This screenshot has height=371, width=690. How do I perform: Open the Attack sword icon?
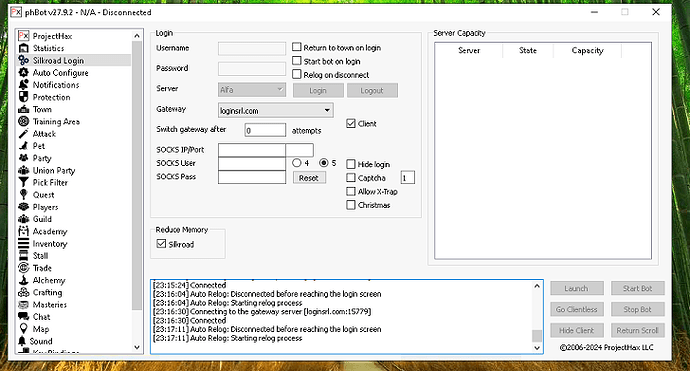[x=23, y=133]
